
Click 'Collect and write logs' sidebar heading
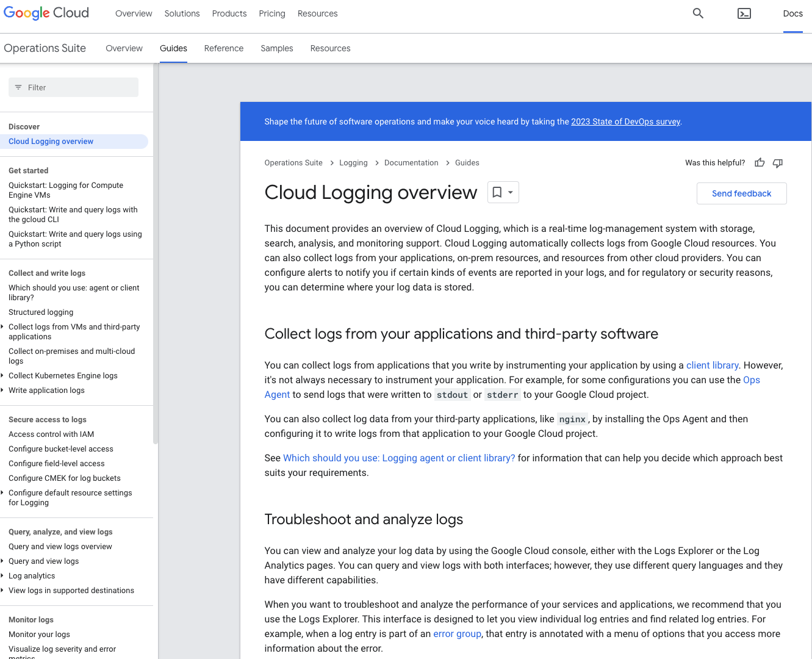[x=47, y=273]
